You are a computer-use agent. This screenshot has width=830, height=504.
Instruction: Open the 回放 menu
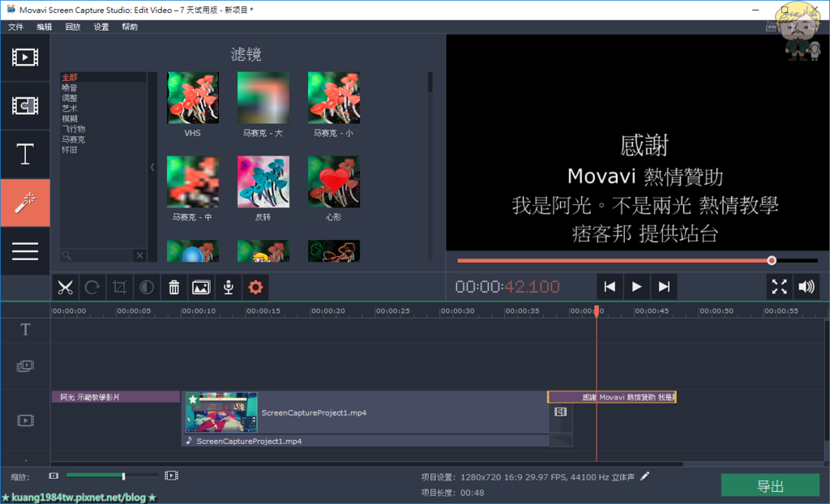[x=73, y=27]
